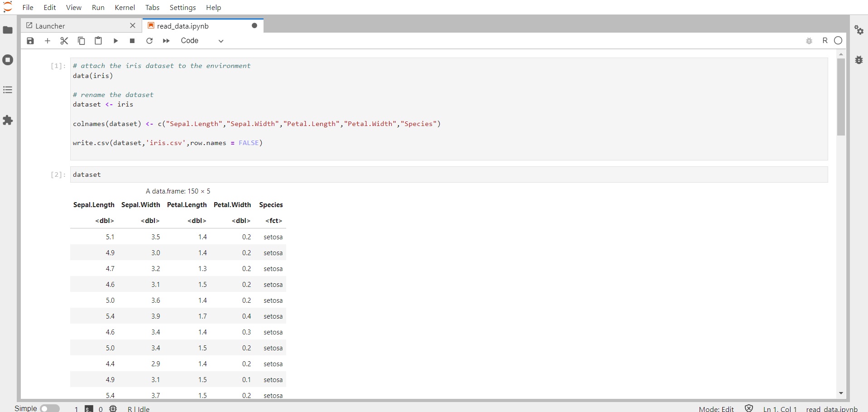Click the JupyterLab logo icon
Viewport: 868px width, 412px height.
[x=8, y=7]
